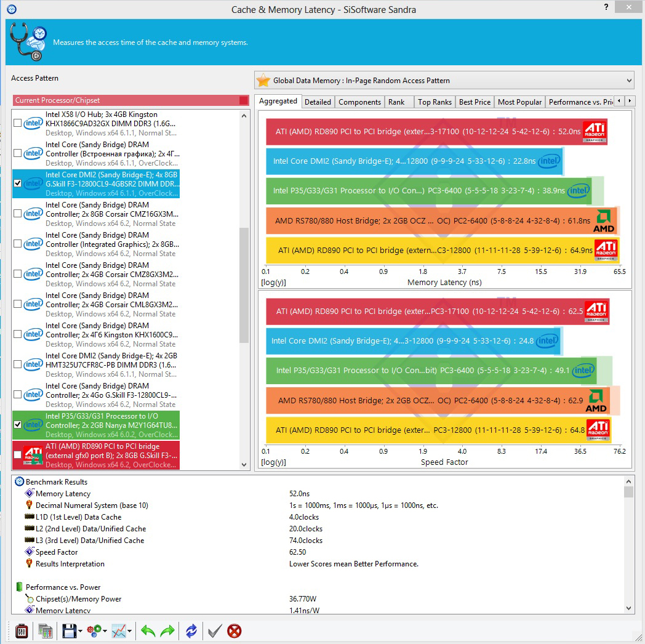This screenshot has width=645, height=644.
Task: Open the Access Pattern dropdown
Action: pos(629,81)
